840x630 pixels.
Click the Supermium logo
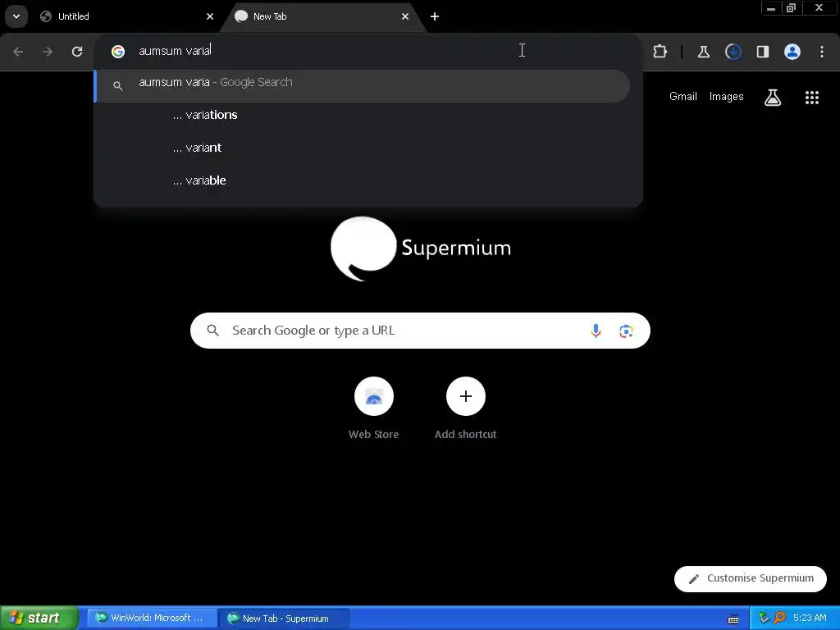(x=421, y=249)
